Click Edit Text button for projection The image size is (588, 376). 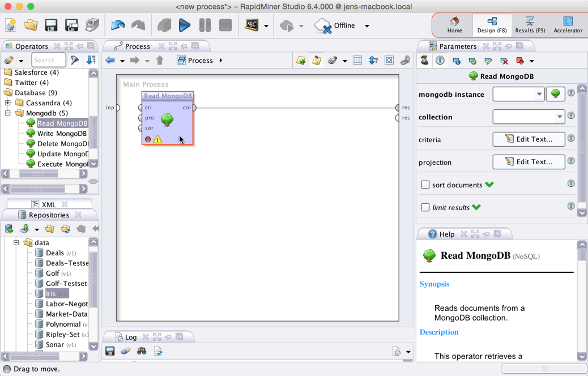(529, 162)
